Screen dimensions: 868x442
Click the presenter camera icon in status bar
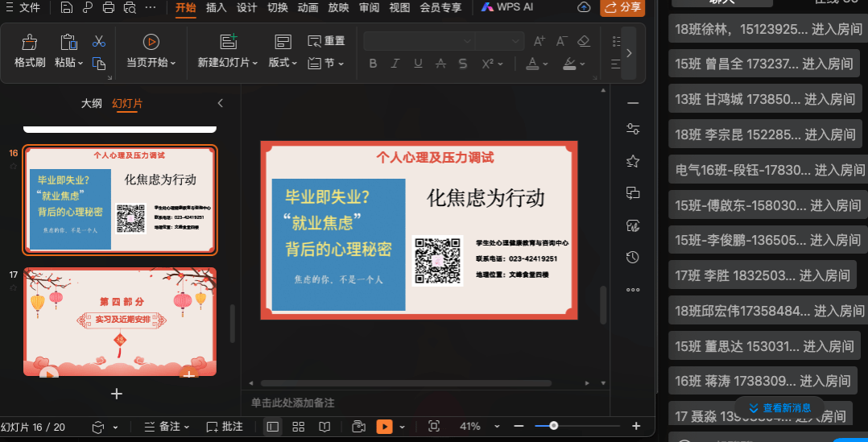pyautogui.click(x=359, y=426)
